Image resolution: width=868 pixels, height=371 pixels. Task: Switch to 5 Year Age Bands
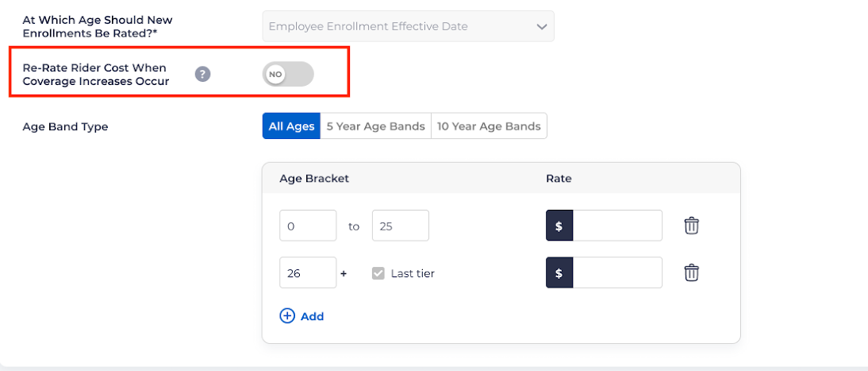point(375,126)
